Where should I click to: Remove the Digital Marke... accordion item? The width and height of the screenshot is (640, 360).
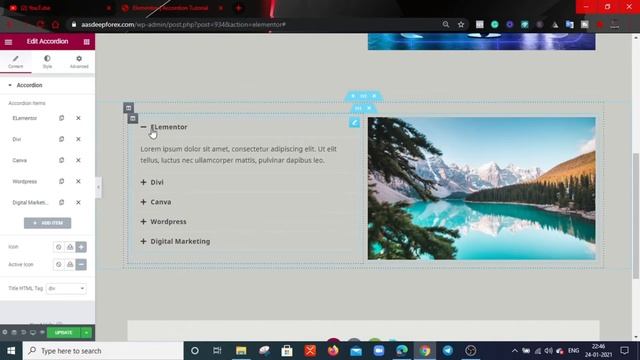point(78,202)
